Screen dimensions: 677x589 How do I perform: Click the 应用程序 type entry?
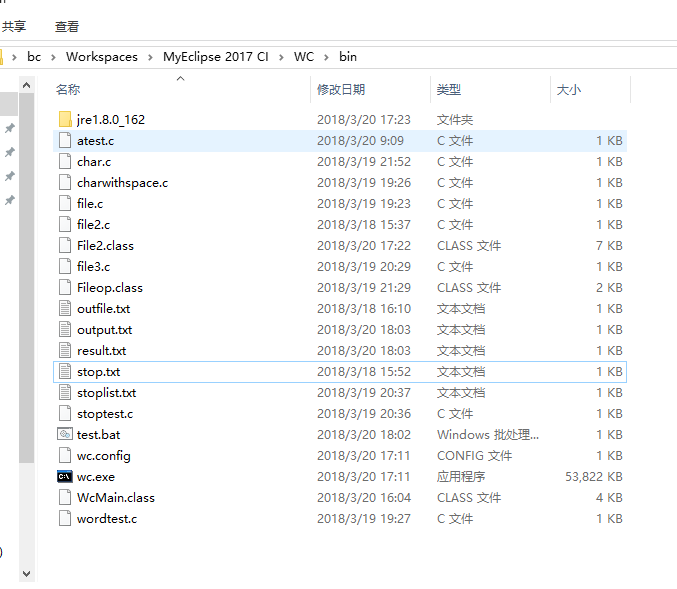coord(461,477)
